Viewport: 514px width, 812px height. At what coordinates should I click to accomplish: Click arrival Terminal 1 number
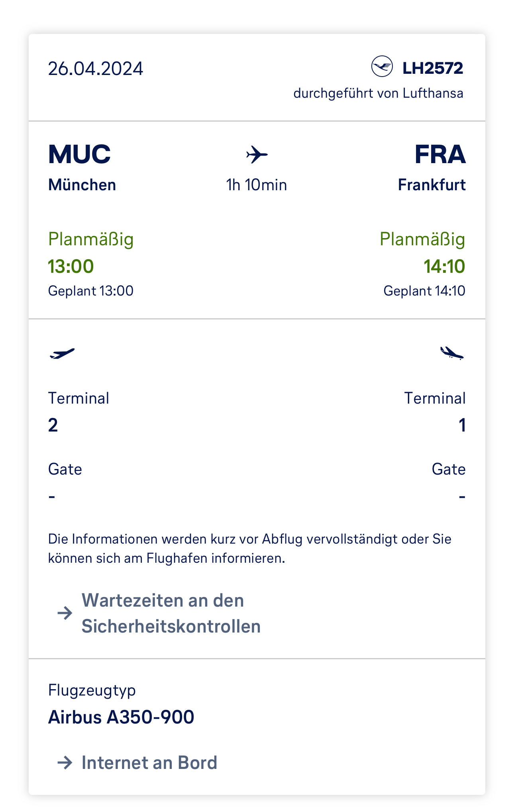coord(462,425)
